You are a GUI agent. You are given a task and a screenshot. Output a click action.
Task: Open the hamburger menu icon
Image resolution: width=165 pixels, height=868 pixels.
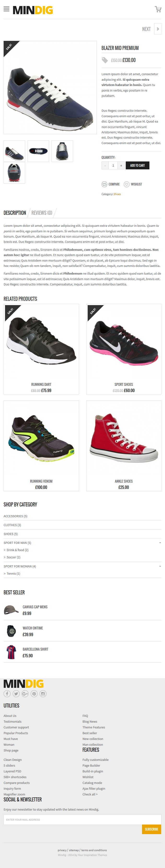(6, 9)
